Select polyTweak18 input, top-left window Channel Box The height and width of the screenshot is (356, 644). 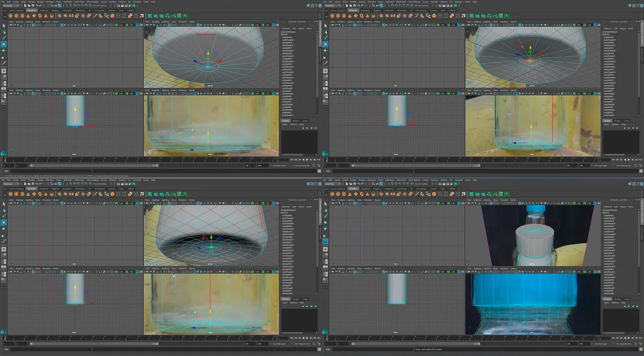tap(288, 40)
